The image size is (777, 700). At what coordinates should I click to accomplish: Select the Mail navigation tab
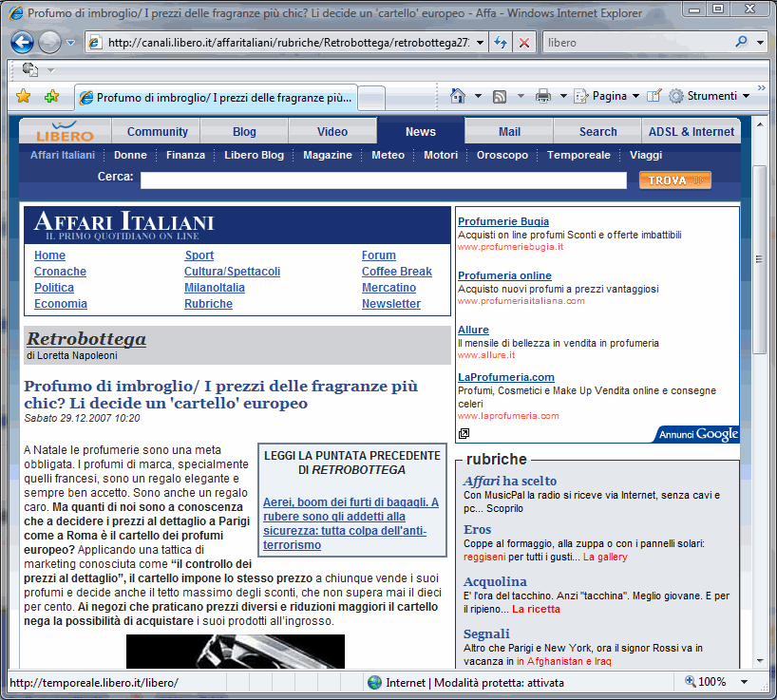(508, 131)
